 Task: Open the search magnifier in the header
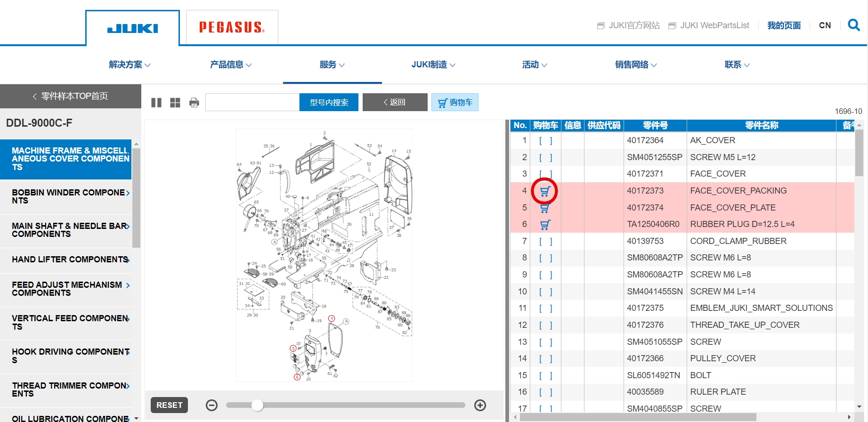tap(853, 25)
